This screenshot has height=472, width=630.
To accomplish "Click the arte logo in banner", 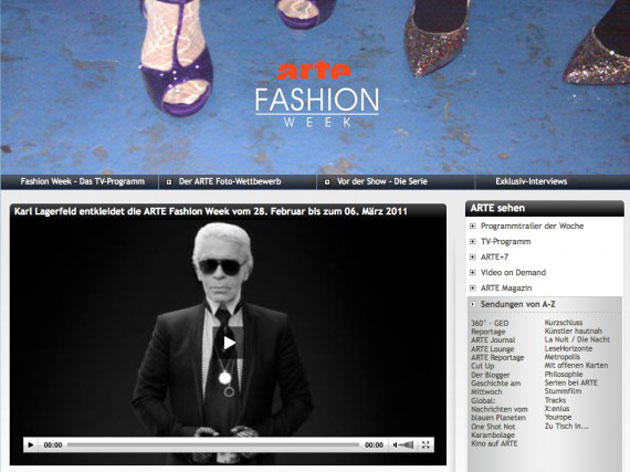I will tap(314, 71).
